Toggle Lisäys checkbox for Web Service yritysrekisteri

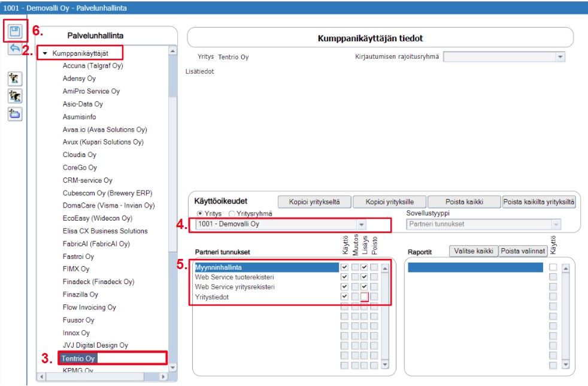coord(364,287)
